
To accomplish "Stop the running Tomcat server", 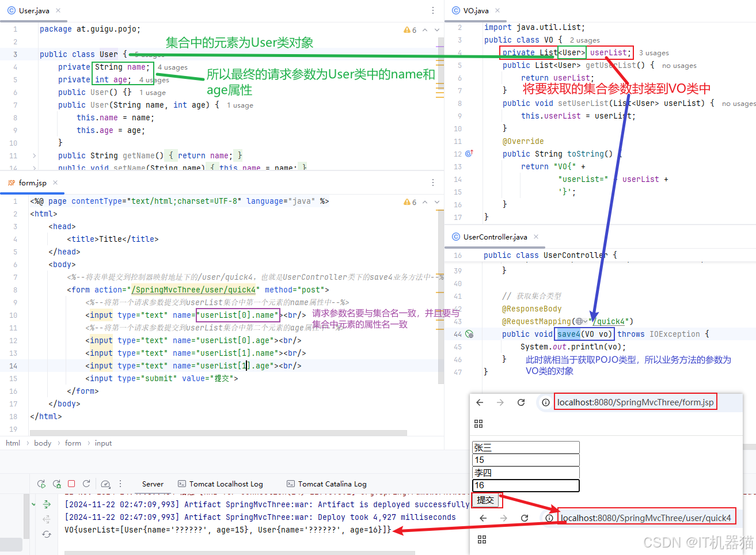I will click(x=71, y=484).
